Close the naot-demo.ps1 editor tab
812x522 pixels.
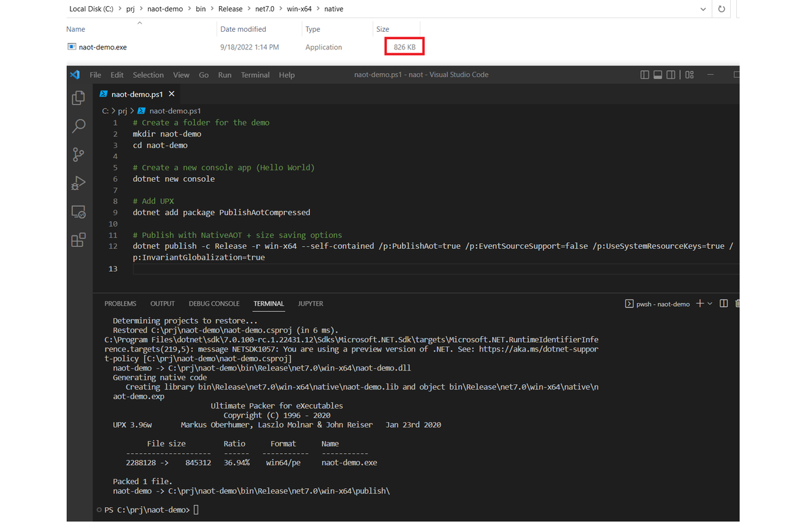tap(172, 94)
